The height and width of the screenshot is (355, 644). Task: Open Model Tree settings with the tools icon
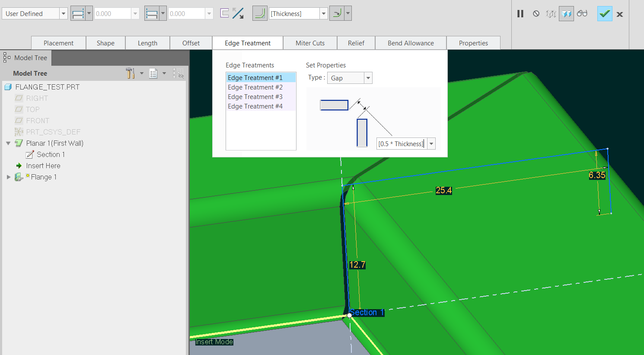tap(131, 73)
